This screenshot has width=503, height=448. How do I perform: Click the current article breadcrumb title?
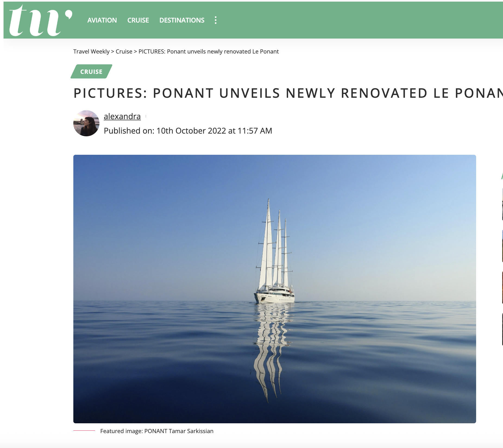pyautogui.click(x=209, y=52)
